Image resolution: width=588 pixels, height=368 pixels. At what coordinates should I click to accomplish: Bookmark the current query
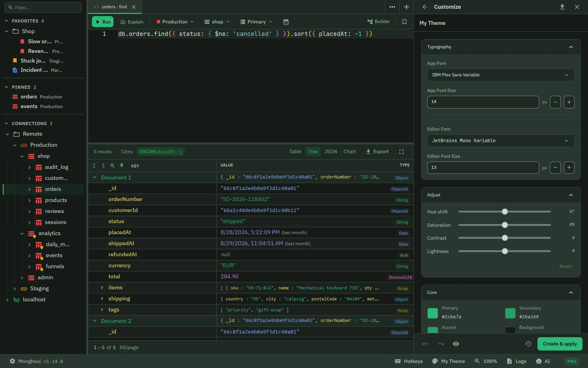404,22
